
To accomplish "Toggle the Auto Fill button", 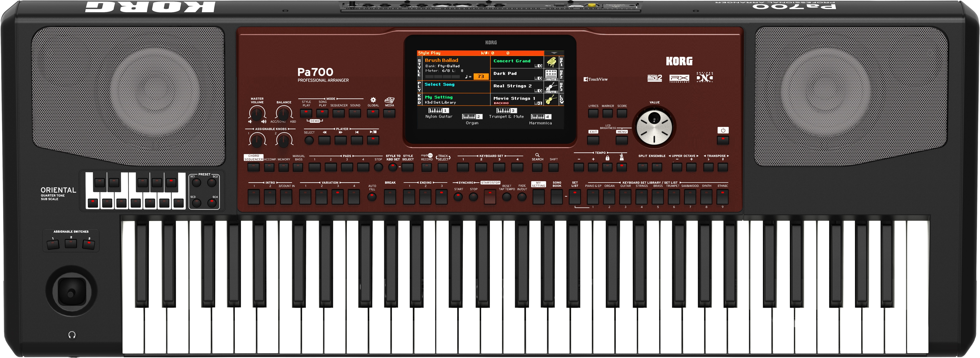I will pos(372,197).
